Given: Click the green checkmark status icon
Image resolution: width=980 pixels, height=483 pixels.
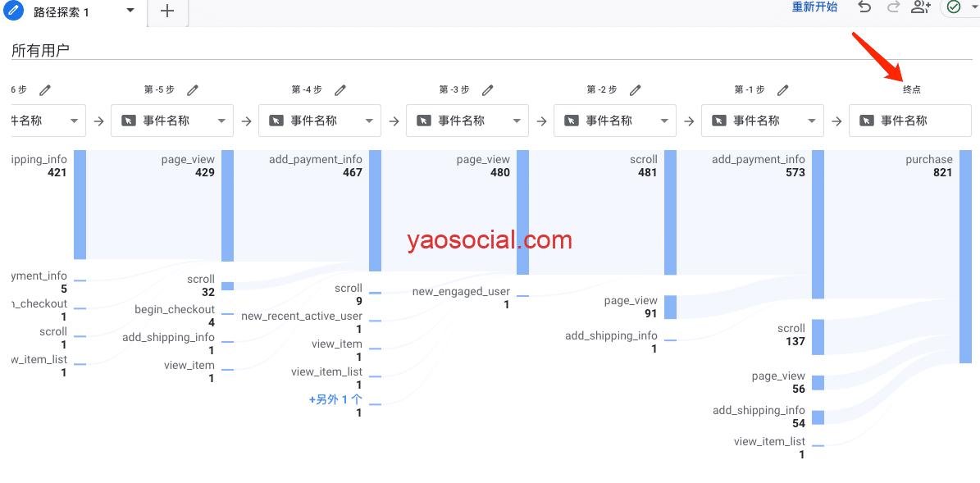Looking at the screenshot, I should (x=953, y=7).
